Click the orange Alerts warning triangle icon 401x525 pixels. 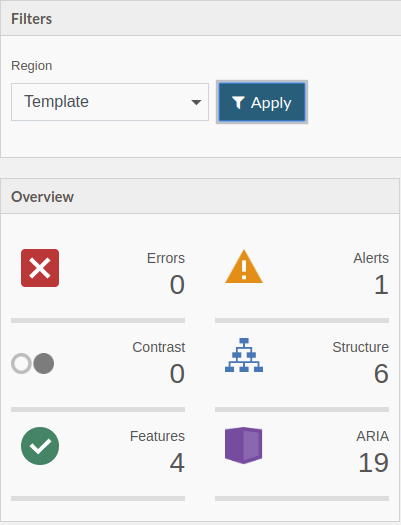click(x=244, y=267)
